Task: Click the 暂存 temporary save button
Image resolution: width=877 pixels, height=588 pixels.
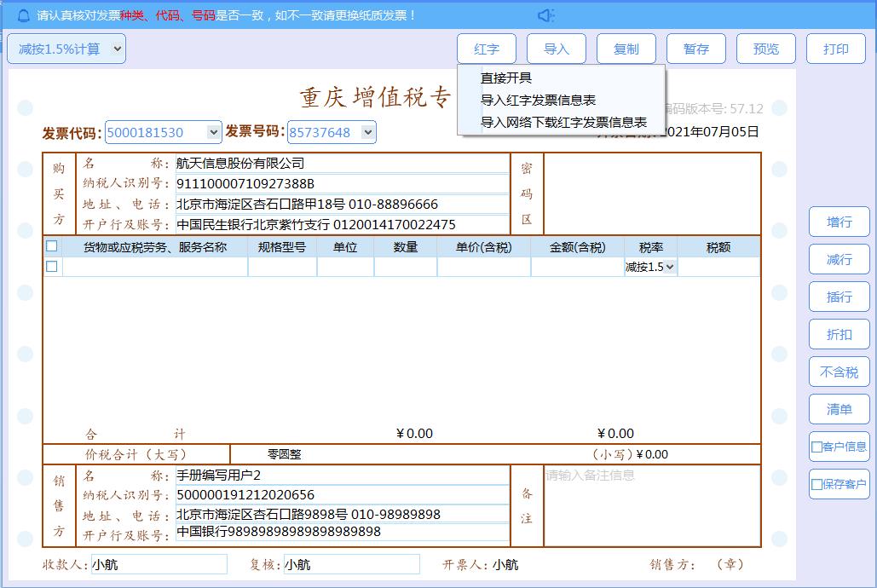Action: coord(695,49)
